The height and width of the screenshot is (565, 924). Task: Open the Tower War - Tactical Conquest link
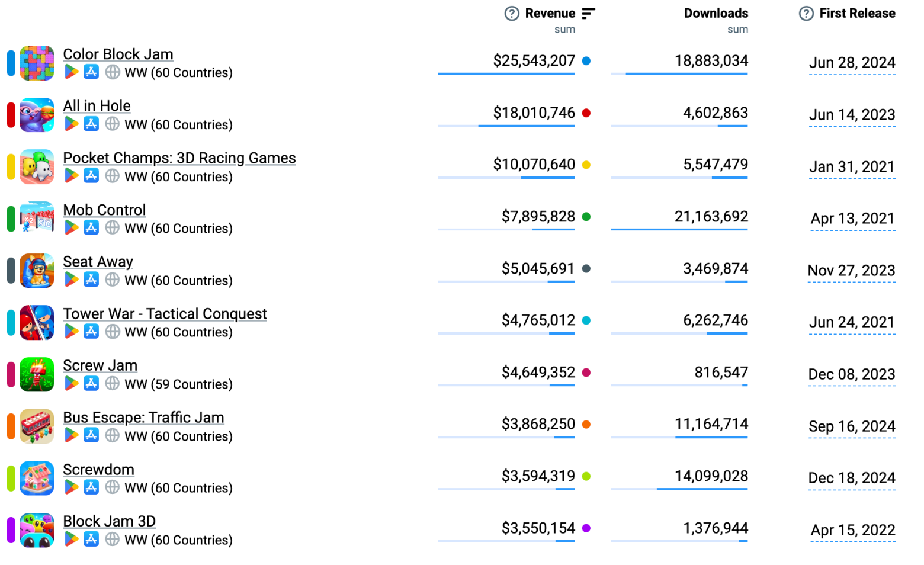pyautogui.click(x=165, y=314)
